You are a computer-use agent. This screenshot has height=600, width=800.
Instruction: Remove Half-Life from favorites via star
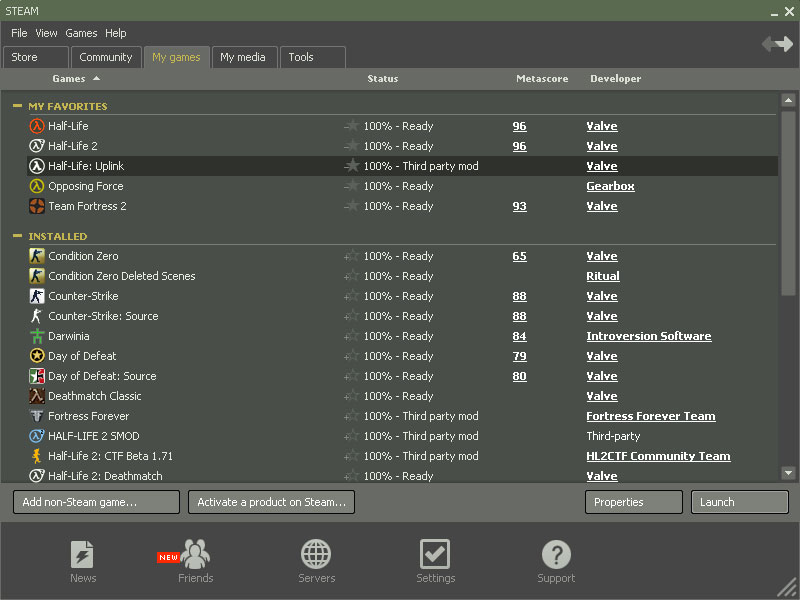352,126
